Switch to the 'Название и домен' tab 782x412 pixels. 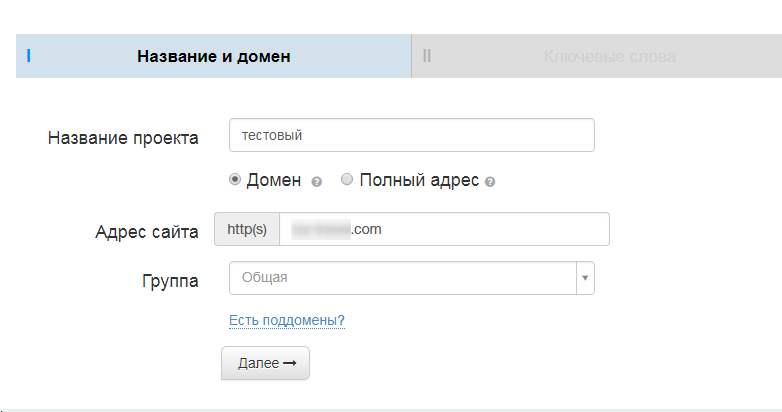point(213,56)
